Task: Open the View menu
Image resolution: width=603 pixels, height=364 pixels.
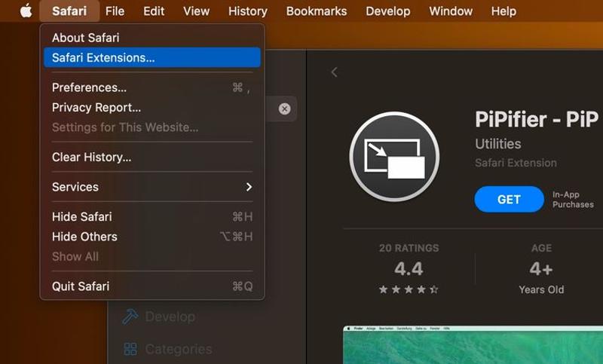Action: 196,11
